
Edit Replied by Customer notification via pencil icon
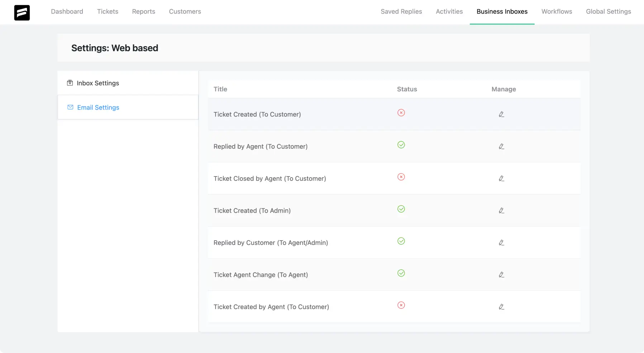(501, 242)
